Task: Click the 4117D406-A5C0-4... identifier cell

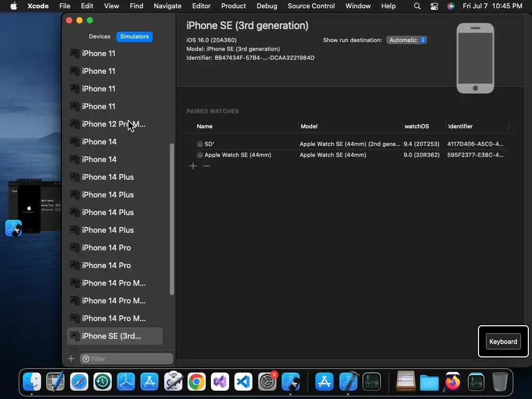Action: coord(475,144)
